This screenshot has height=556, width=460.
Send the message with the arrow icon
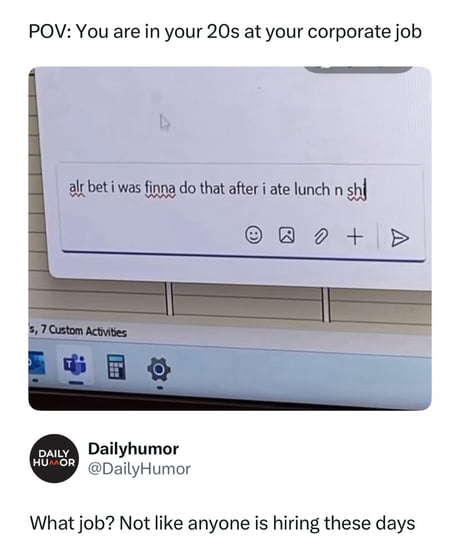pyautogui.click(x=399, y=238)
